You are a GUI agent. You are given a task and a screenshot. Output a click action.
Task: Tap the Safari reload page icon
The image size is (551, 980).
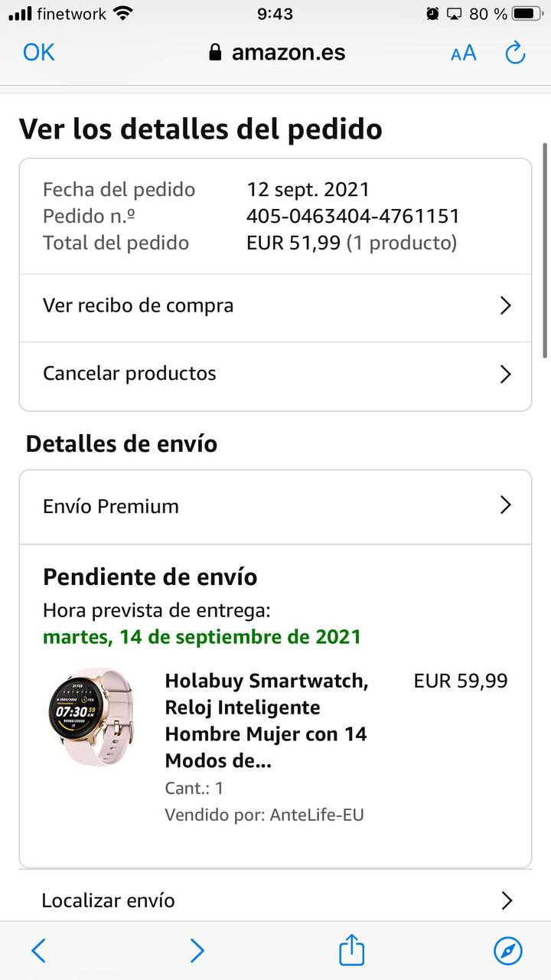click(x=515, y=53)
